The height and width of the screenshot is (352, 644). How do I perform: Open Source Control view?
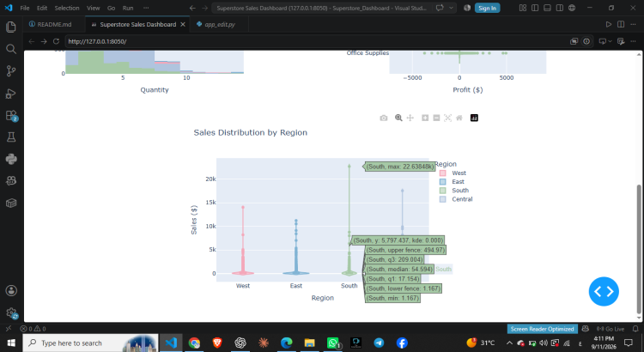[x=11, y=71]
